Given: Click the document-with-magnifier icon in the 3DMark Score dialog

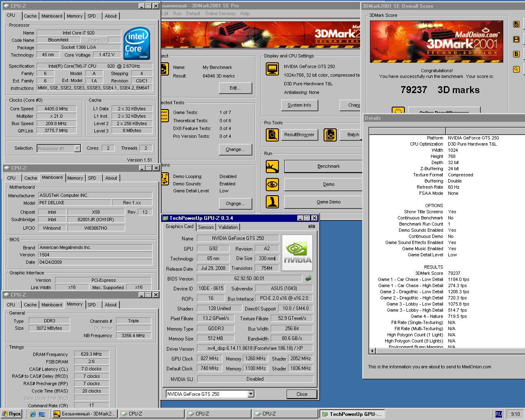Looking at the screenshot, I should coord(516,54).
